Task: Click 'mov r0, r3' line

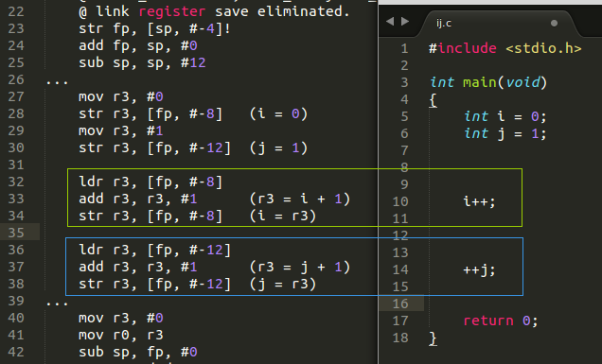Action: point(121,336)
